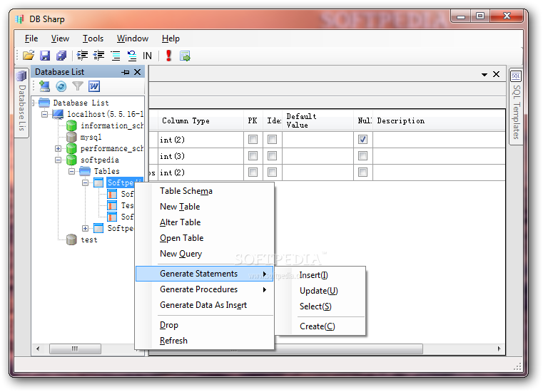This screenshot has width=543, height=392.
Task: Open the Window menu
Action: point(132,38)
